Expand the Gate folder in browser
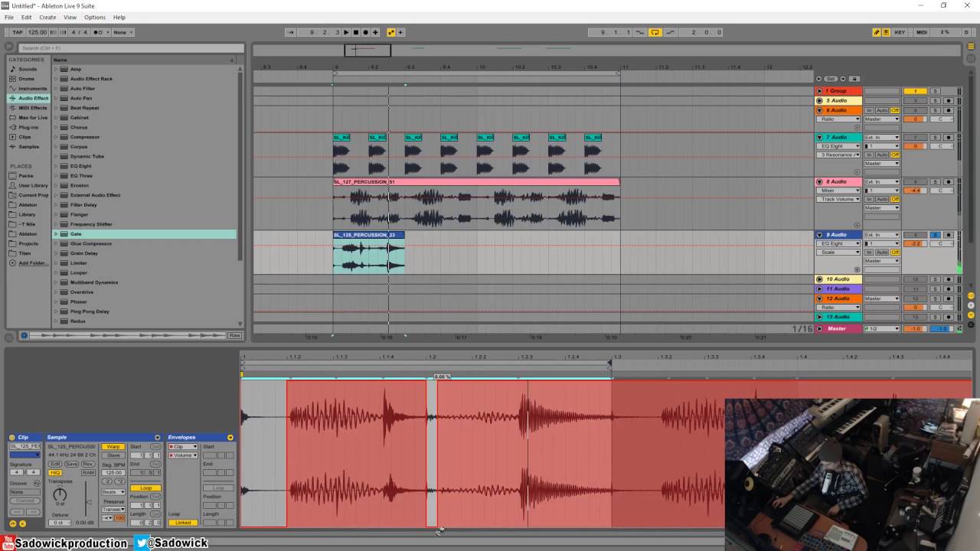Viewport: 980px width, 551px height. pyautogui.click(x=56, y=233)
